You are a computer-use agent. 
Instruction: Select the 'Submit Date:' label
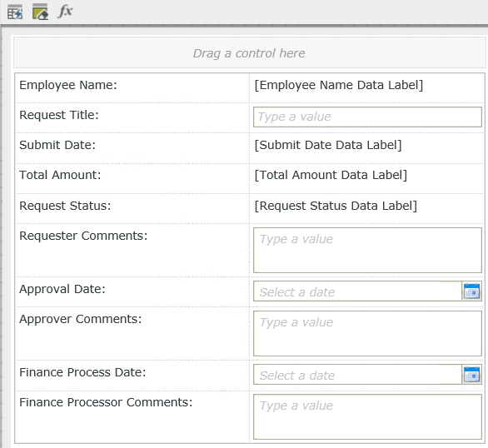tap(57, 145)
